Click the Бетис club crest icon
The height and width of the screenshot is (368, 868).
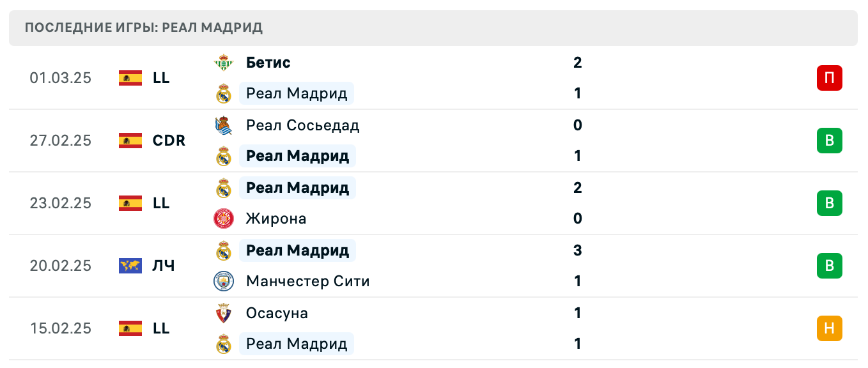click(x=224, y=63)
